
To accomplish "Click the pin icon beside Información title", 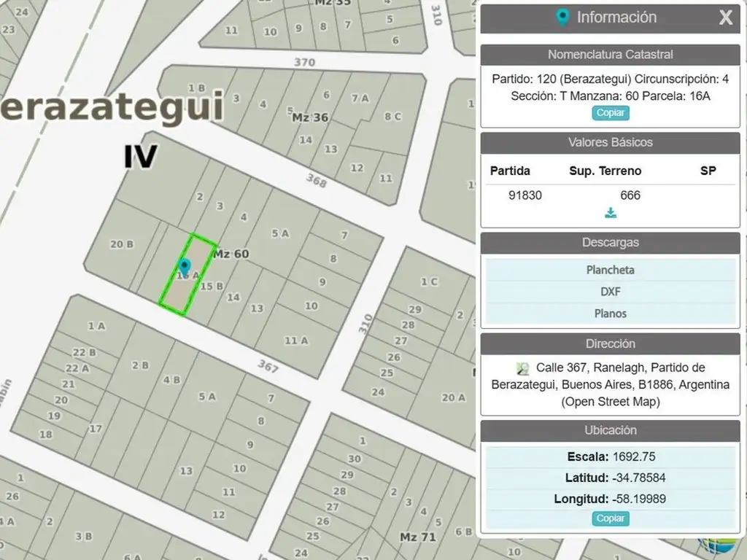I will coord(562,17).
